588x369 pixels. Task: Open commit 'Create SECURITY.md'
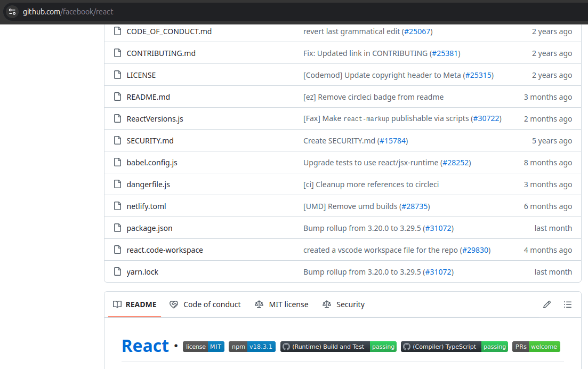click(x=339, y=141)
